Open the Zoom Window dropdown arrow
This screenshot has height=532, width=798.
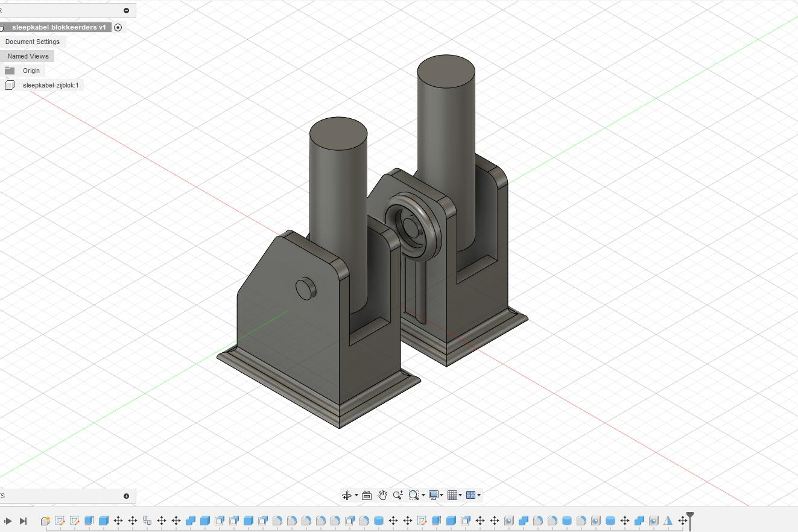423,495
